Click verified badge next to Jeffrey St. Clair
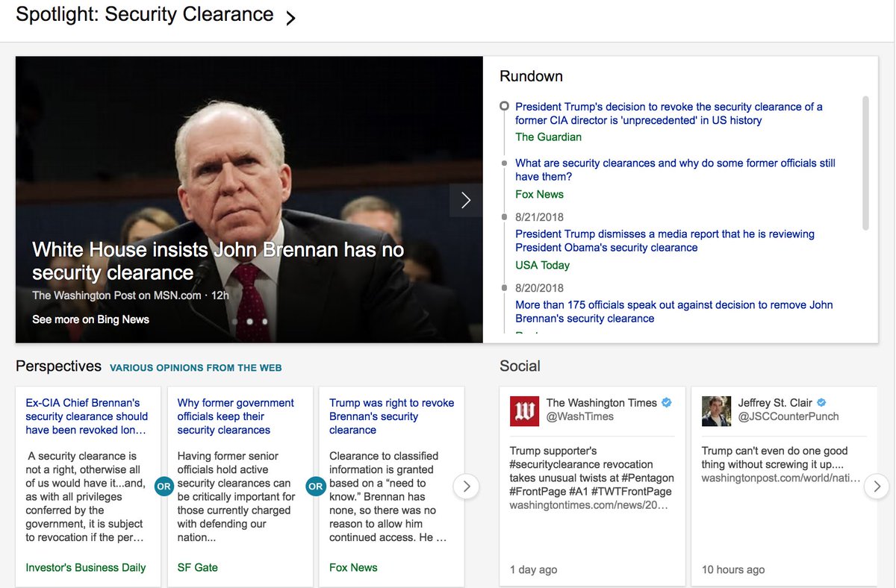896x588 pixels. pos(822,403)
